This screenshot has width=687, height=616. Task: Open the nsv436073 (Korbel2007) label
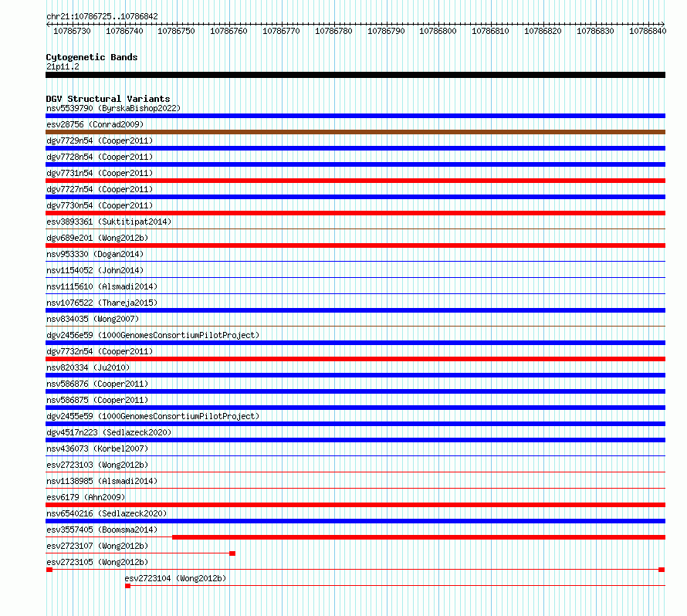(x=97, y=448)
